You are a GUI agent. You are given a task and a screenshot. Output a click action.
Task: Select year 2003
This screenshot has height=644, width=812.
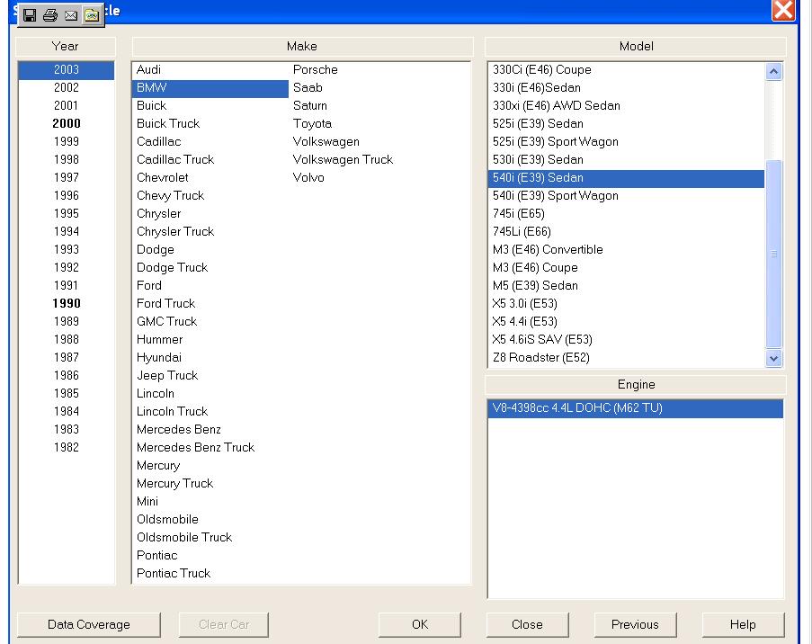pos(67,69)
